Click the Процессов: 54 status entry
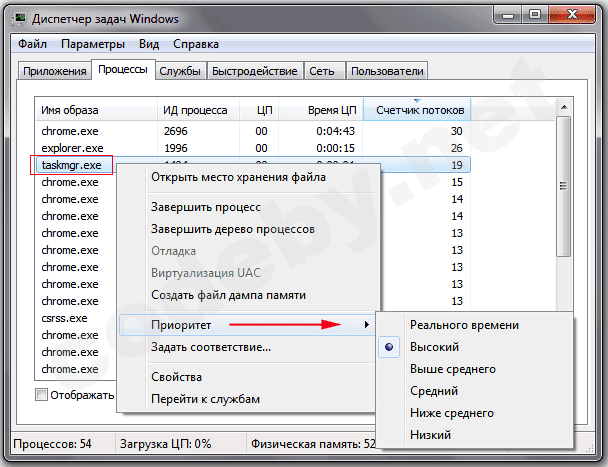608x467 pixels. click(x=52, y=443)
